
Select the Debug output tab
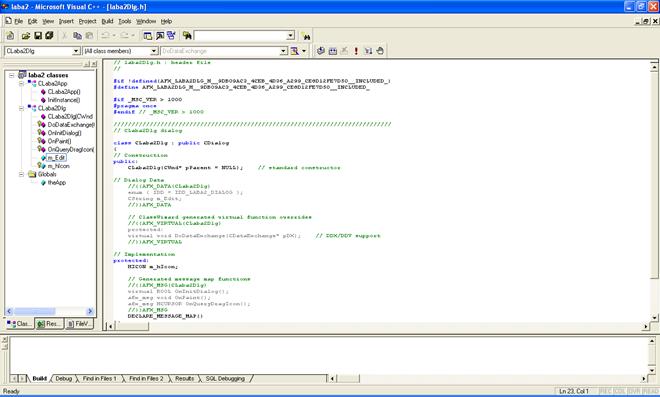click(64, 379)
